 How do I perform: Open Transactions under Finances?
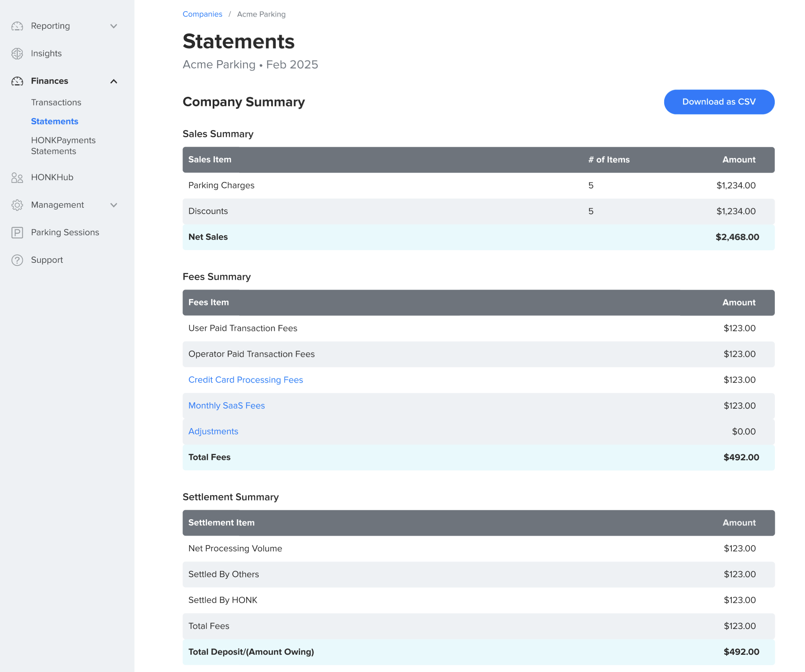[56, 102]
